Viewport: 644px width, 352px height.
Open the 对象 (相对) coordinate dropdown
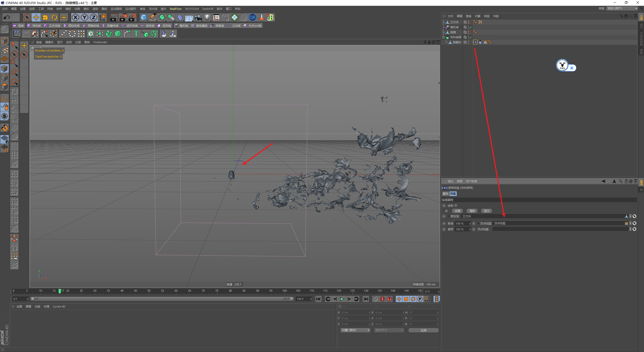(x=355, y=330)
